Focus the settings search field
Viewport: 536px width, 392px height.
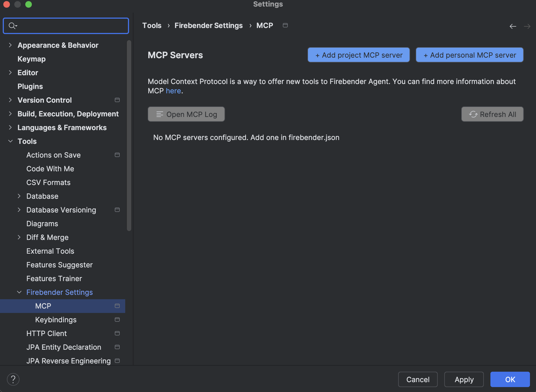tap(66, 26)
